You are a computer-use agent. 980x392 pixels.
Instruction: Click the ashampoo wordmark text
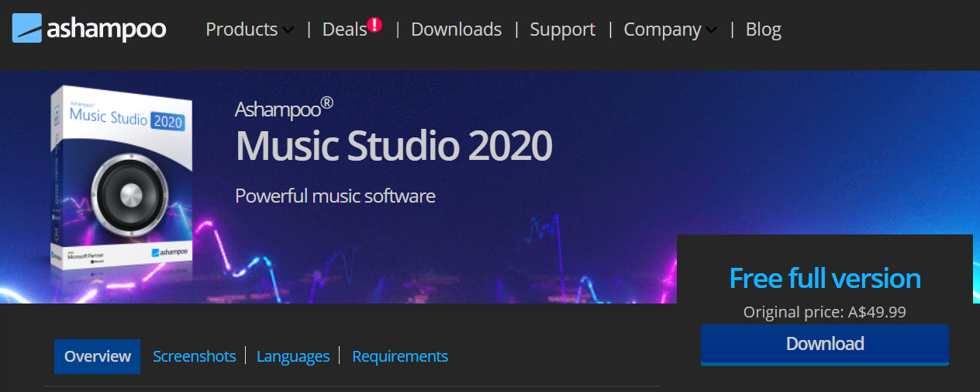point(106,29)
